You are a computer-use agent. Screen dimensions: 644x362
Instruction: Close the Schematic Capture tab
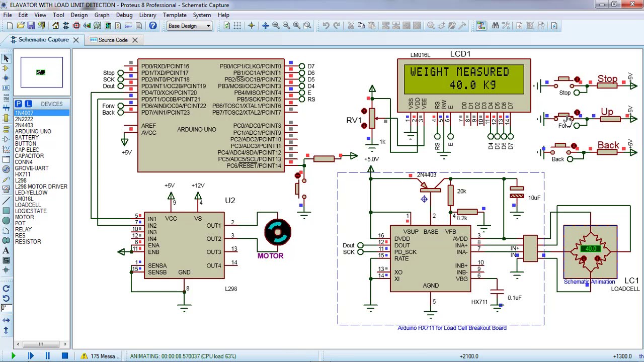[x=76, y=40]
